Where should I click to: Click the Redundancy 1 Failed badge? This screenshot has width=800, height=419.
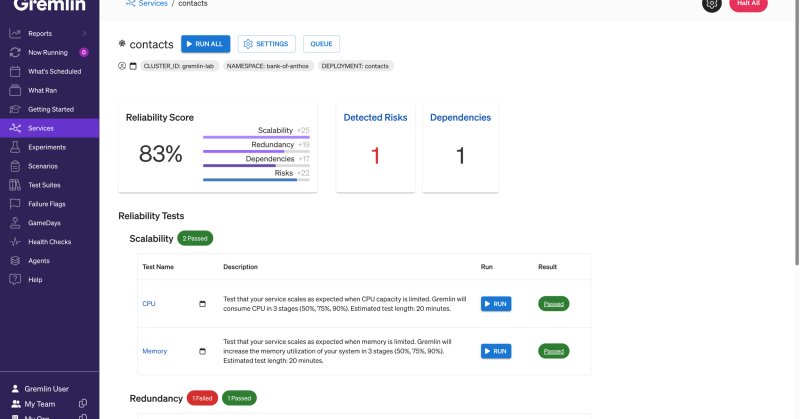point(203,398)
